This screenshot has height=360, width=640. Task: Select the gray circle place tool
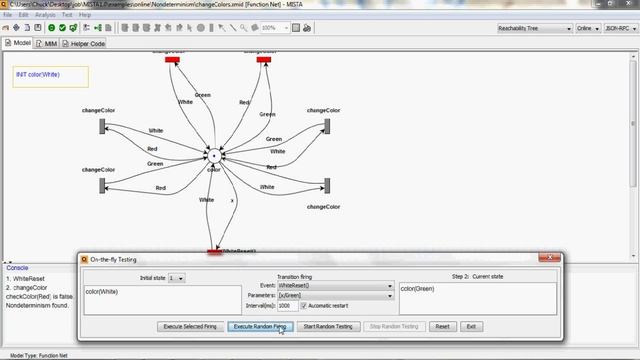(x=201, y=28)
